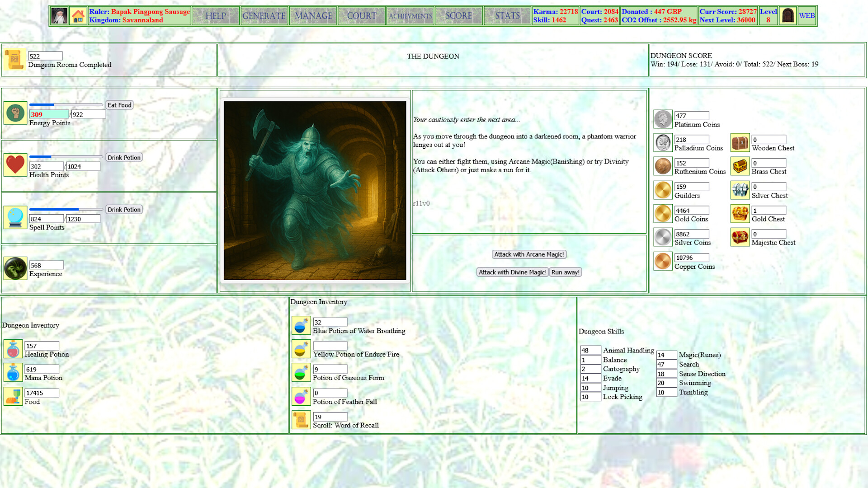868x488 pixels.
Task: Click the Potion of Feather Fall icon
Action: (301, 397)
